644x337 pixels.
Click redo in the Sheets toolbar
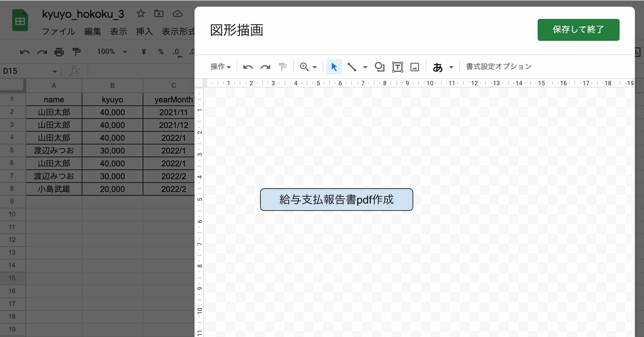(x=42, y=52)
